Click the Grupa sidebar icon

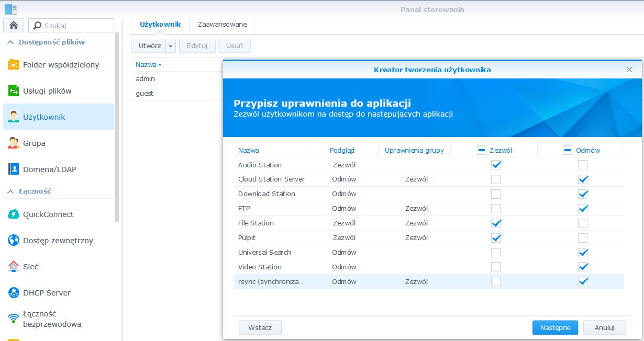(14, 143)
